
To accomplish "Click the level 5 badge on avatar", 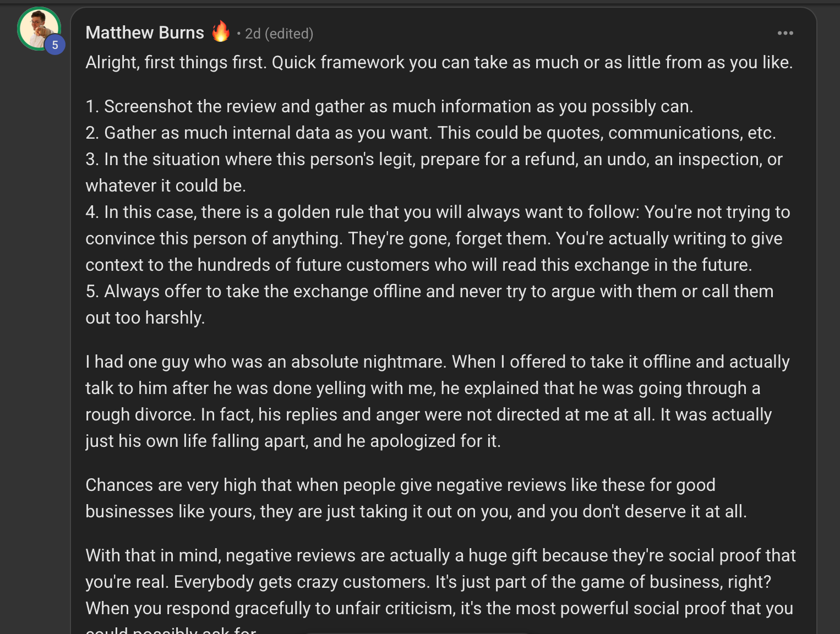I will tap(55, 45).
